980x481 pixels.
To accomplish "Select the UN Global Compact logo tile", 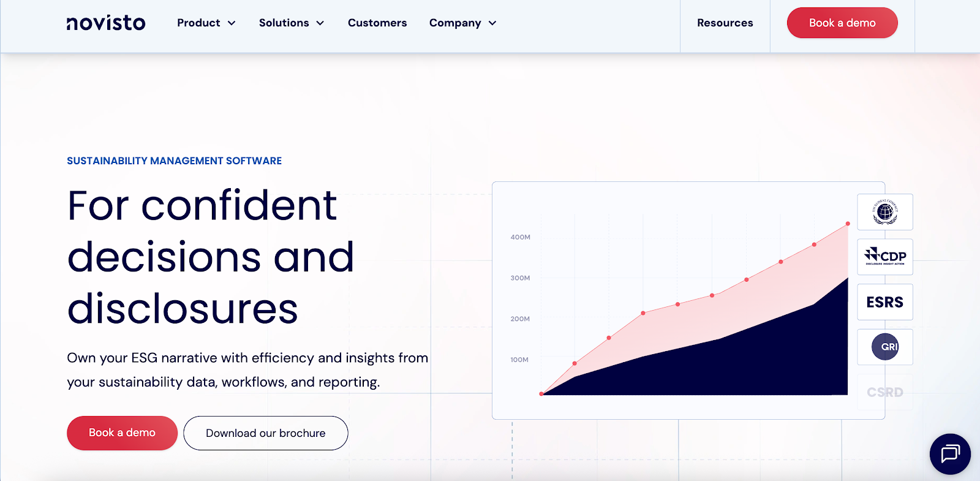I will 885,212.
